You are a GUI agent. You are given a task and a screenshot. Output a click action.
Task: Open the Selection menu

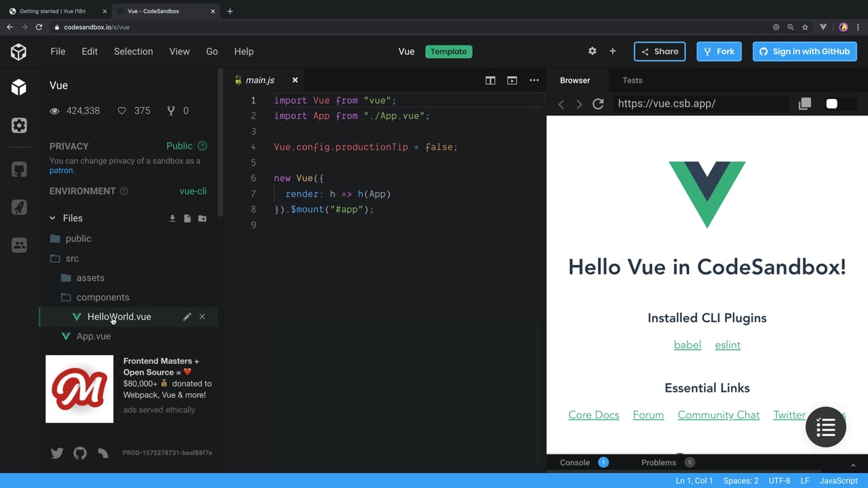[133, 52]
